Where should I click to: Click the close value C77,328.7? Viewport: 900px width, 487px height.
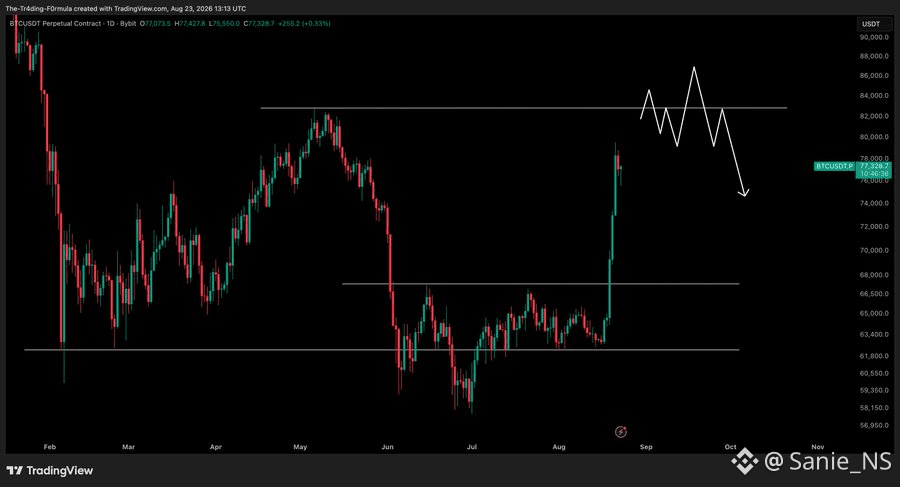coord(259,24)
